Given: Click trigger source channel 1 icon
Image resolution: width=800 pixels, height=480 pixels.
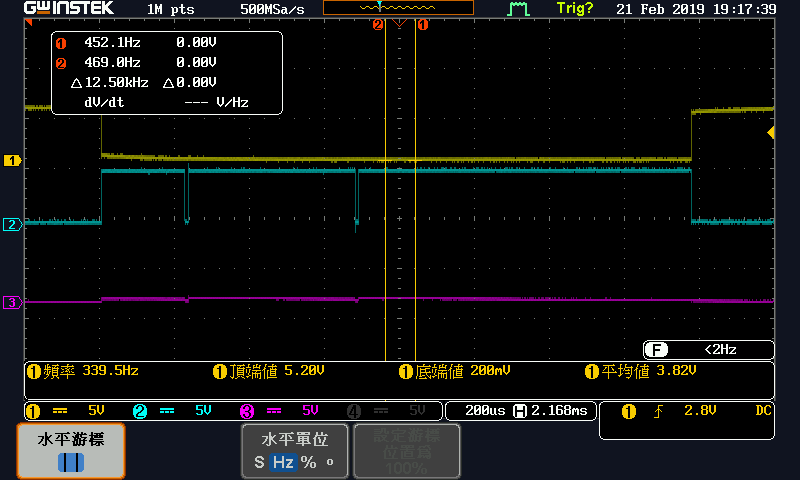Looking at the screenshot, I should pyautogui.click(x=629, y=411).
